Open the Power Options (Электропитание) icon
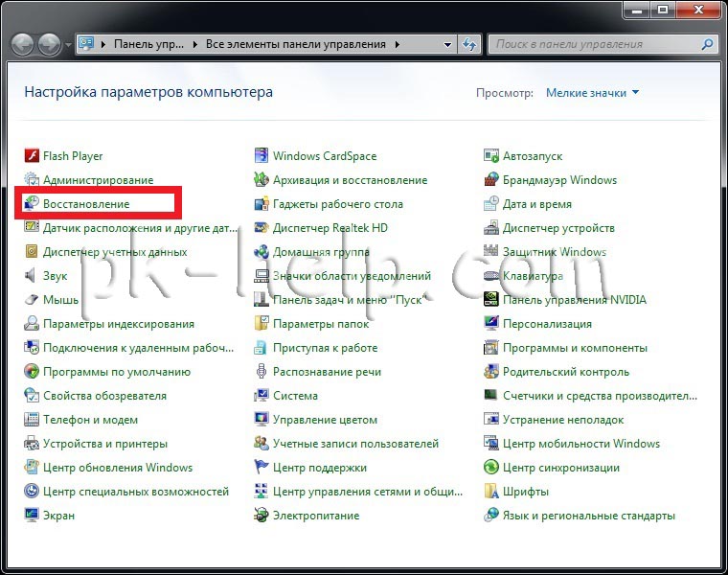The height and width of the screenshot is (575, 728). [262, 516]
